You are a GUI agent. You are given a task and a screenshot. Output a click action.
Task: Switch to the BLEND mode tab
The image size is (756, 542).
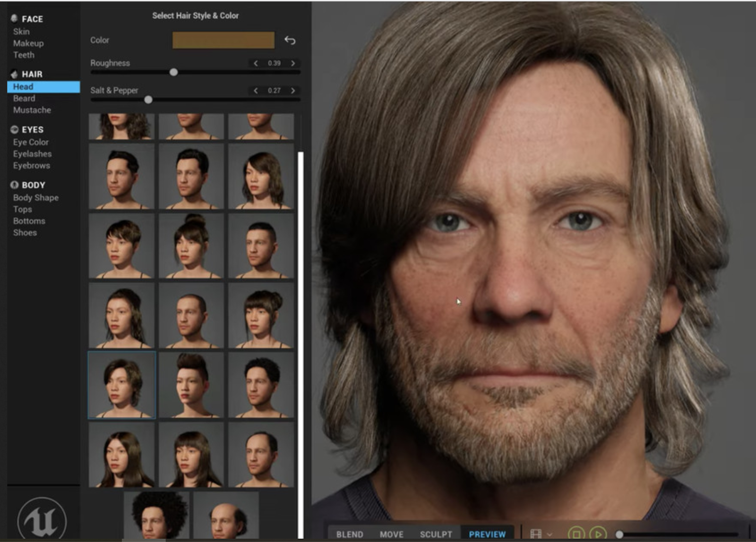[350, 534]
